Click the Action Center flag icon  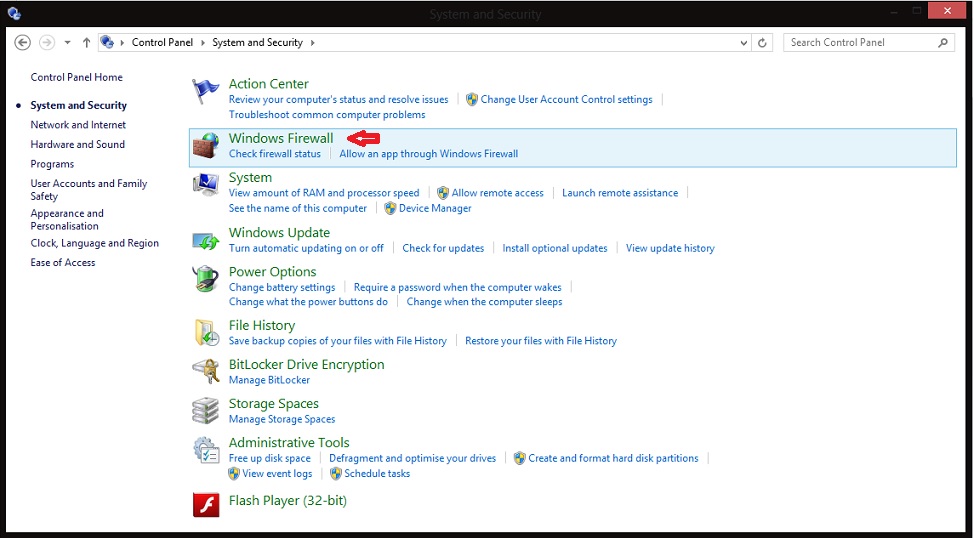(x=205, y=91)
